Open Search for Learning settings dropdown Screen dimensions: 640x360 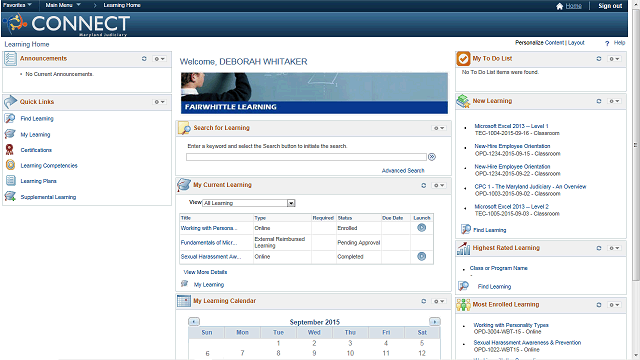pyautogui.click(x=439, y=128)
